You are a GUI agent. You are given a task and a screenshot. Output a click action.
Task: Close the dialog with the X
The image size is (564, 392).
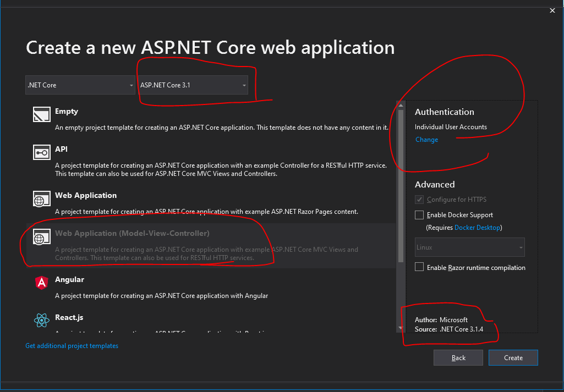[x=552, y=11]
